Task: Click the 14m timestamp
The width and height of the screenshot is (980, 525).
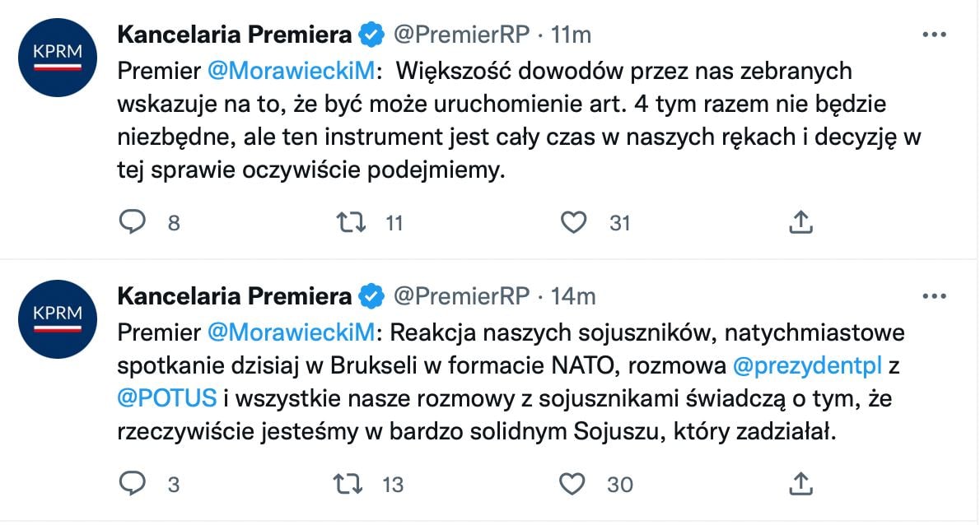Action: (574, 296)
